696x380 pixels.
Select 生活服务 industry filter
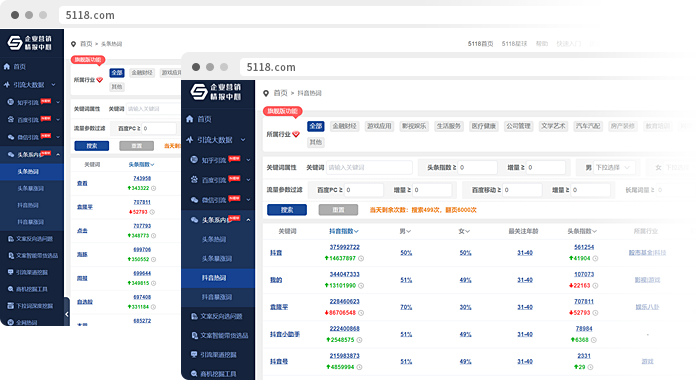coord(449,126)
